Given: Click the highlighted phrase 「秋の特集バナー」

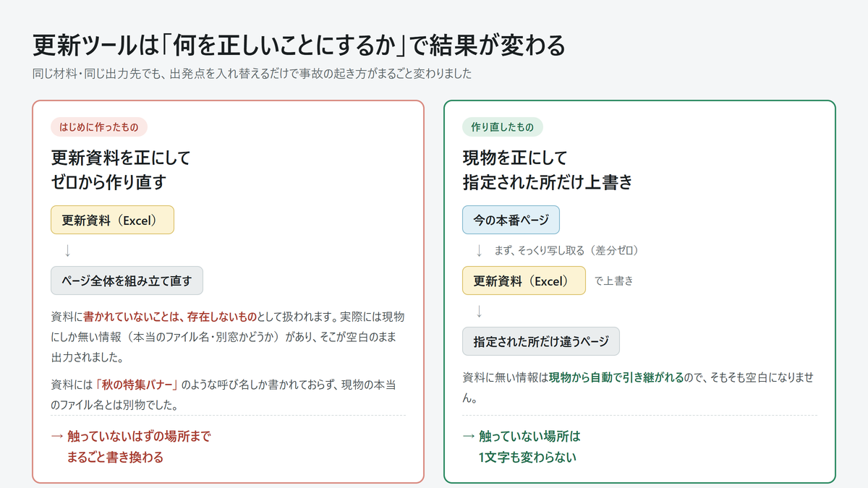Looking at the screenshot, I should point(137,385).
